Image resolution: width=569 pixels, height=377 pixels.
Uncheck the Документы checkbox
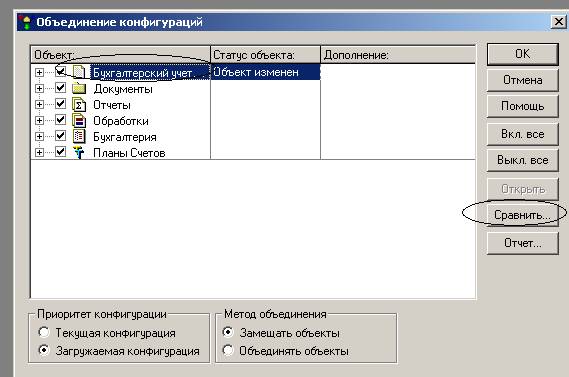(60, 88)
